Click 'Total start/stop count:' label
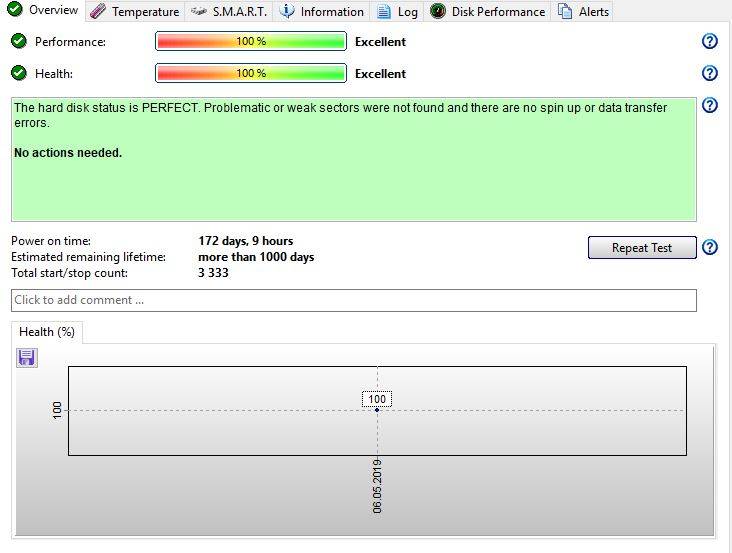Image resolution: width=732 pixels, height=553 pixels. (70, 273)
